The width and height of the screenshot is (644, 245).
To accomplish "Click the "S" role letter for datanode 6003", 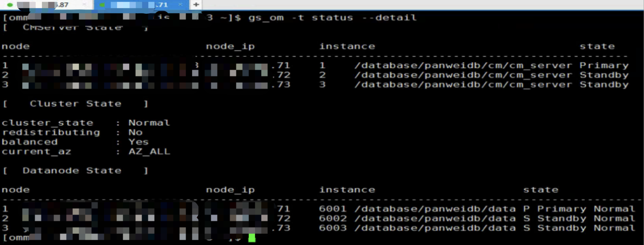I will coord(526,228).
